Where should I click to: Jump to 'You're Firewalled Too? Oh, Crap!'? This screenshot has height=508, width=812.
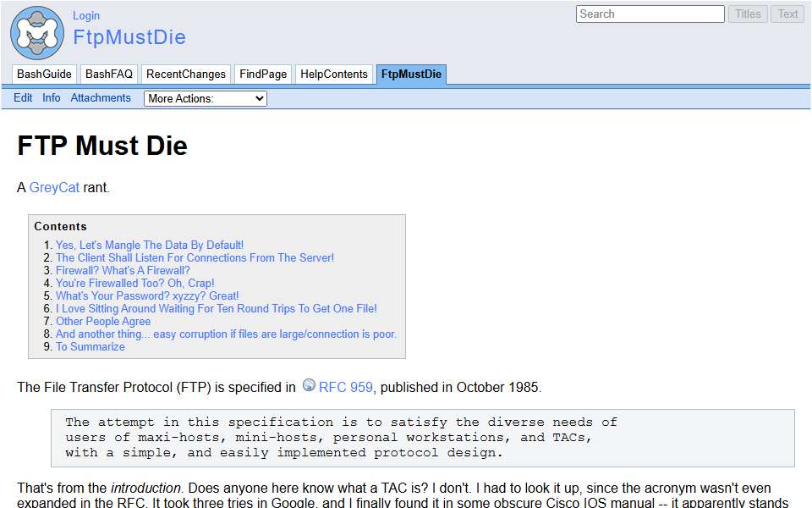[135, 283]
